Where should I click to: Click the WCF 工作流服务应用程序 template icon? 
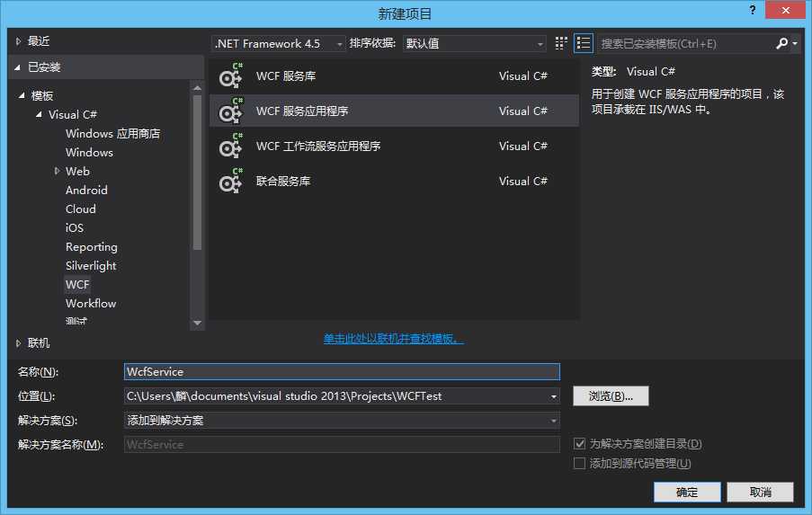coord(230,146)
